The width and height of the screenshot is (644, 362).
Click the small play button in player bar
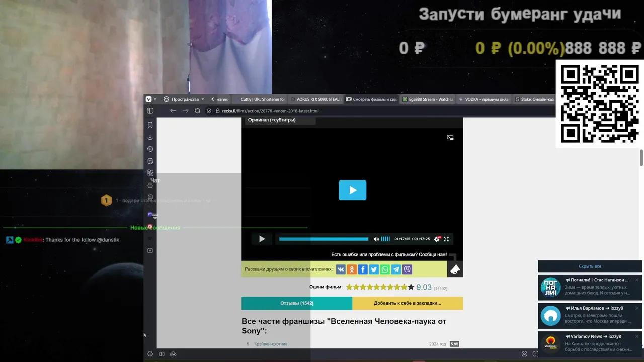click(262, 239)
